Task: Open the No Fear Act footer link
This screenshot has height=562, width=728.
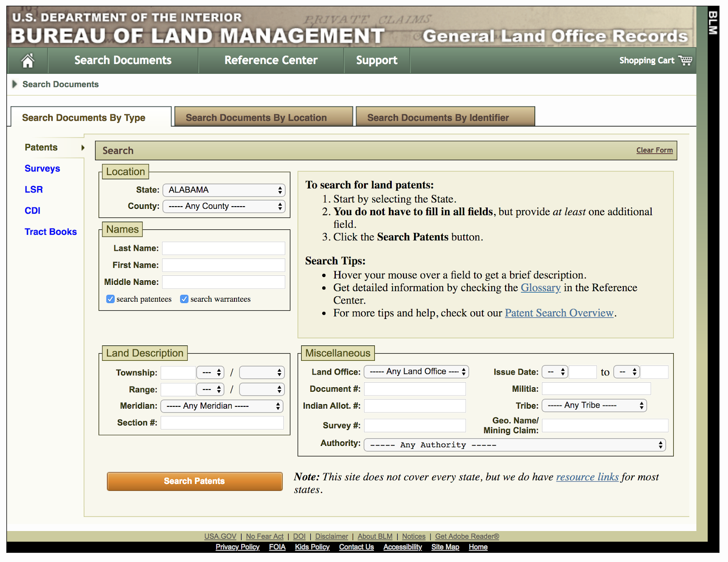Action: (265, 537)
